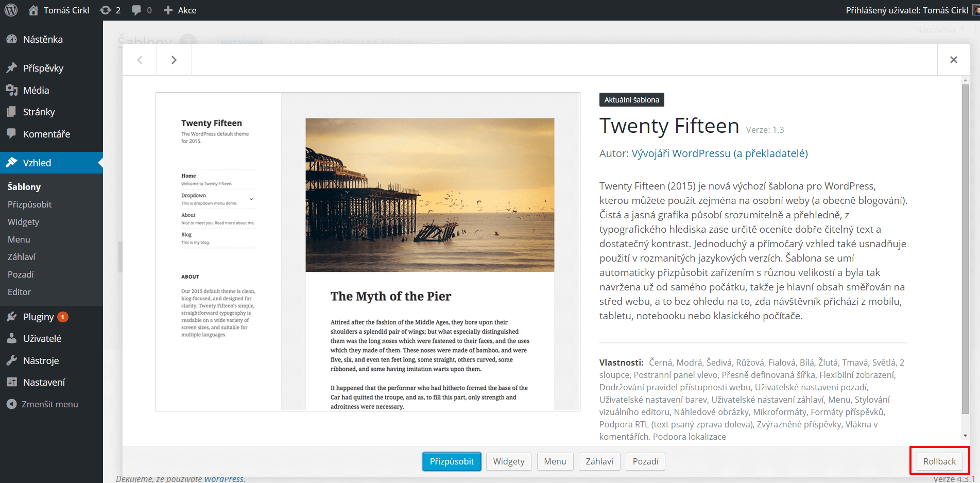
Task: Open Vývojáři WordPressu author link
Action: pyautogui.click(x=719, y=153)
